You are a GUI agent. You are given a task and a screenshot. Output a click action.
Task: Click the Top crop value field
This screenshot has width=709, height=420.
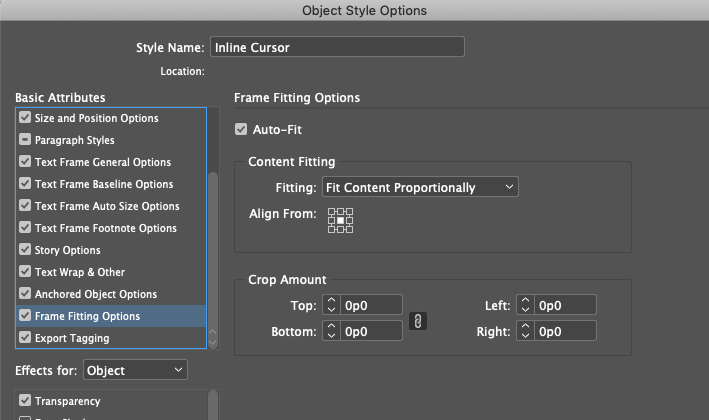371,305
